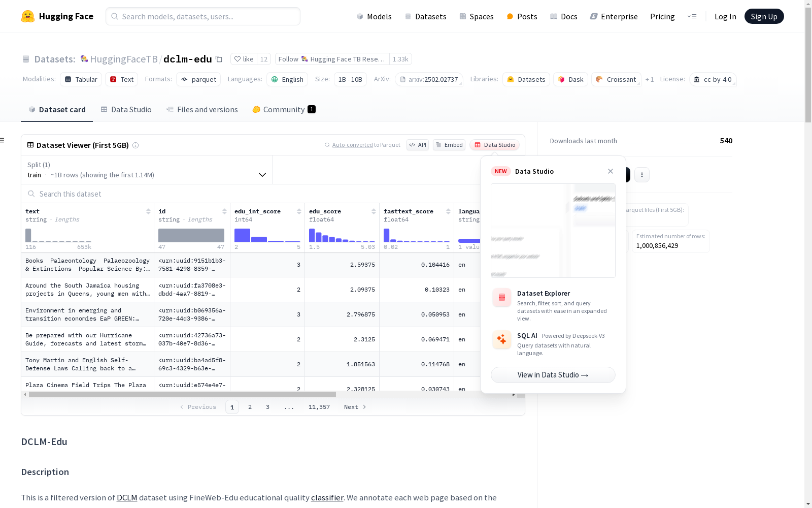Open the Datasets menu item
812x508 pixels.
coord(425,16)
